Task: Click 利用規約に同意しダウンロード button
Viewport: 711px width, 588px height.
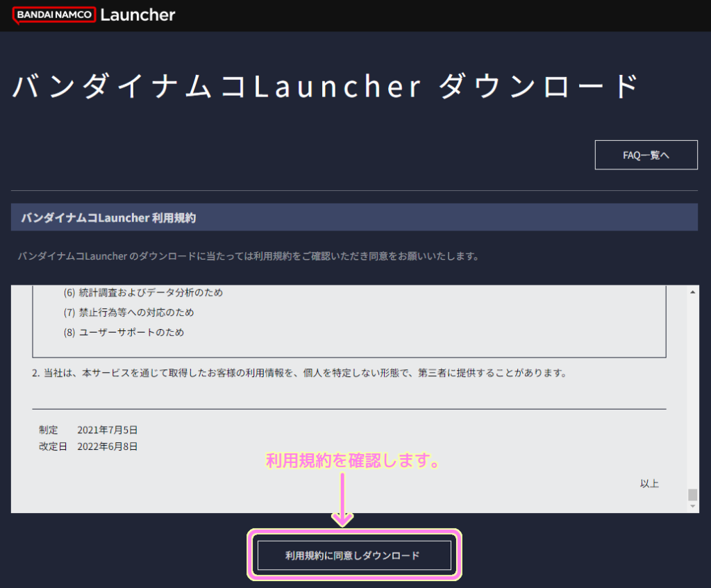Action: pyautogui.click(x=354, y=555)
